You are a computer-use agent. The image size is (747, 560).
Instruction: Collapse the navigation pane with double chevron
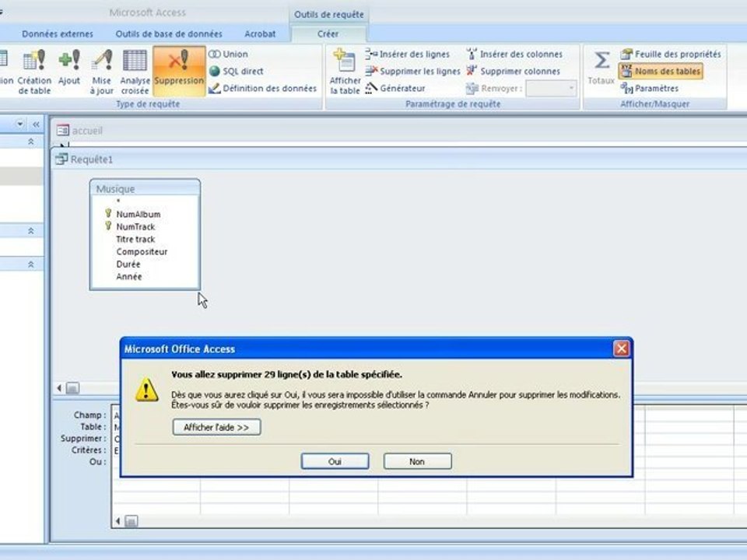pos(37,124)
